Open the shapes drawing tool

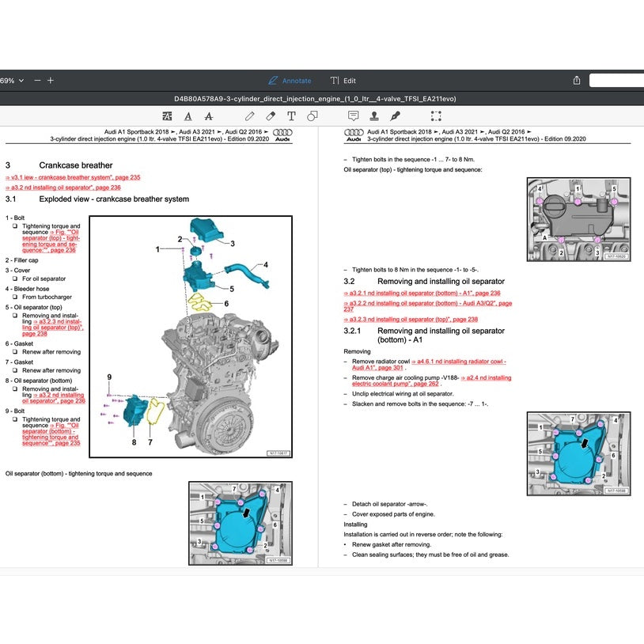point(313,116)
